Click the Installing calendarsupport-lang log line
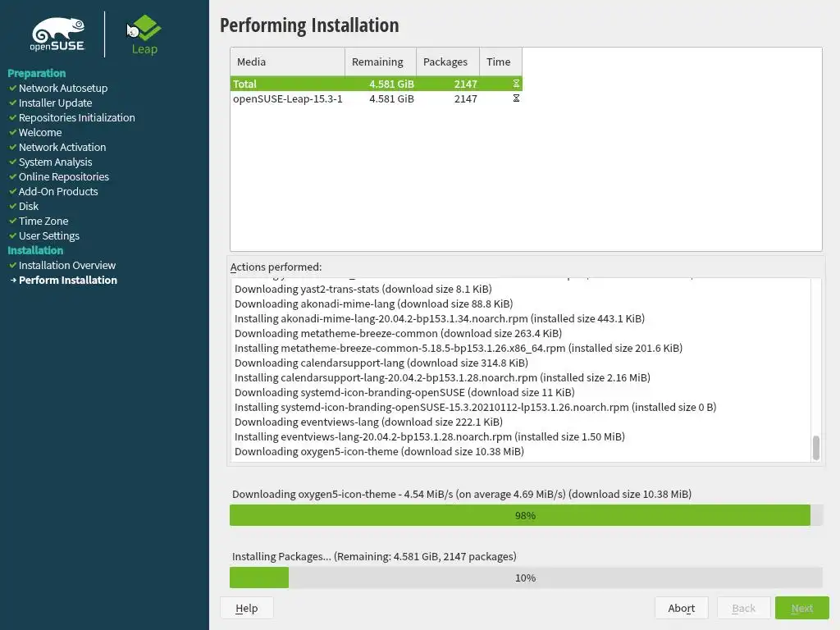This screenshot has width=840, height=630. coord(442,377)
